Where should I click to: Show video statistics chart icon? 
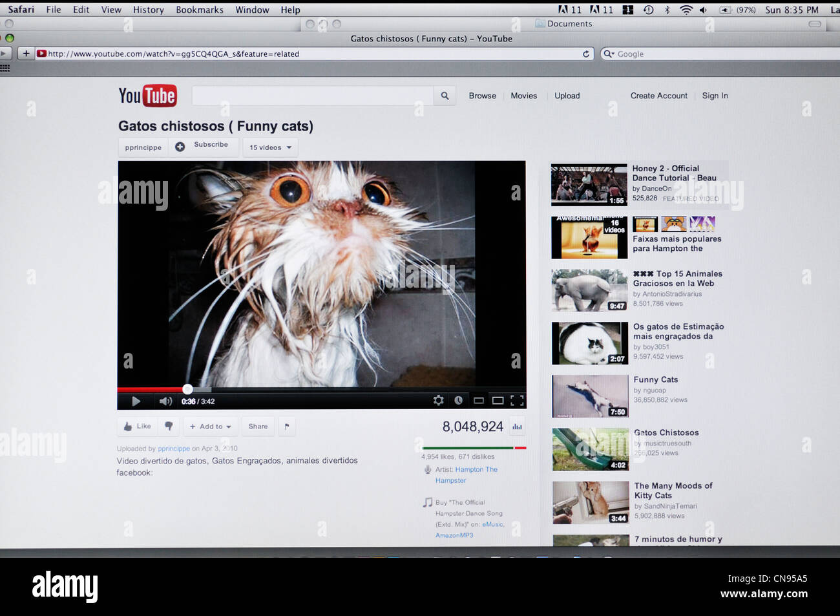point(517,427)
